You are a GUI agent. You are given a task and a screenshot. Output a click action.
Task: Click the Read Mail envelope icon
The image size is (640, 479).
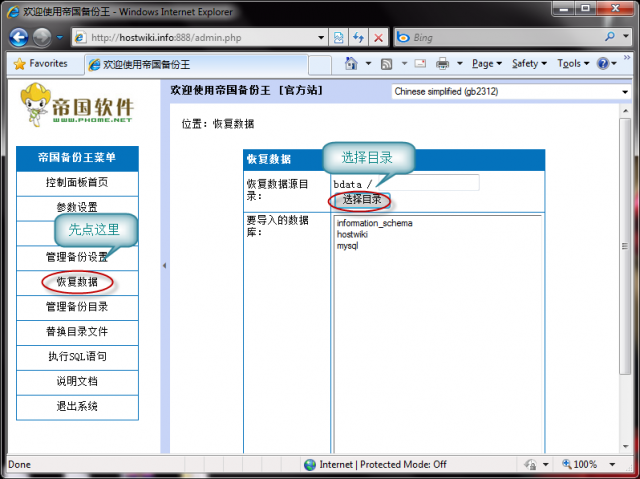click(x=418, y=64)
